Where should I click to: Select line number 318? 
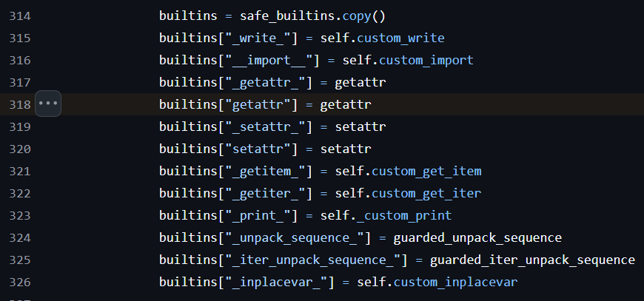coord(20,104)
